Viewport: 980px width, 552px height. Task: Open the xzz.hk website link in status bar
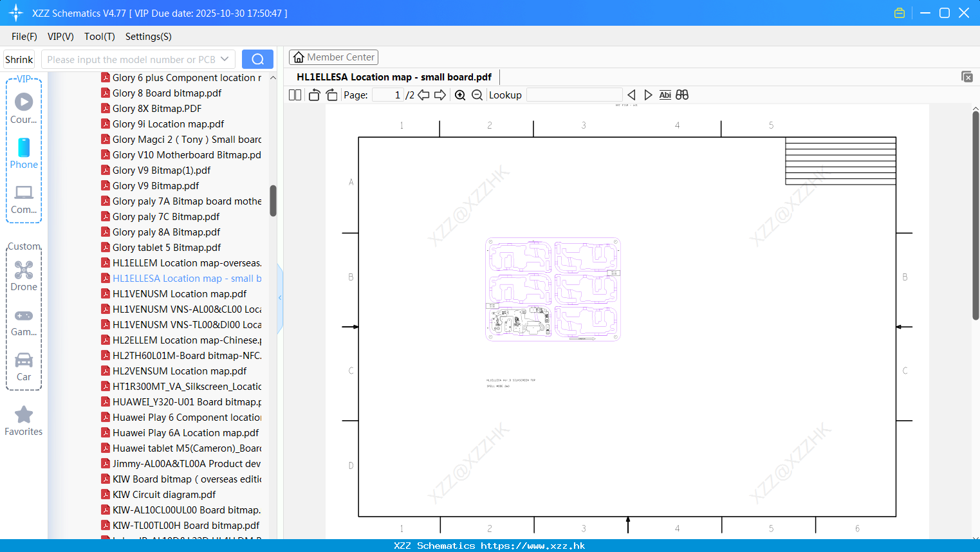533,546
